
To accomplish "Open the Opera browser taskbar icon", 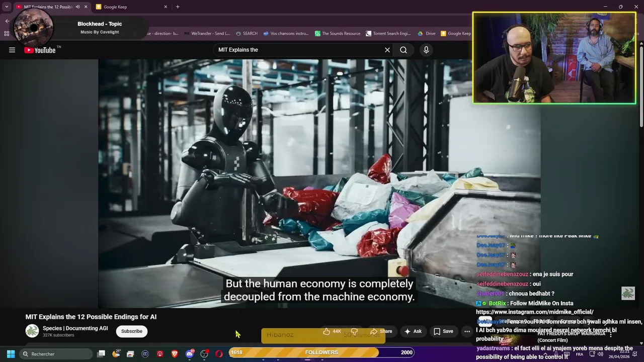I will click(219, 354).
